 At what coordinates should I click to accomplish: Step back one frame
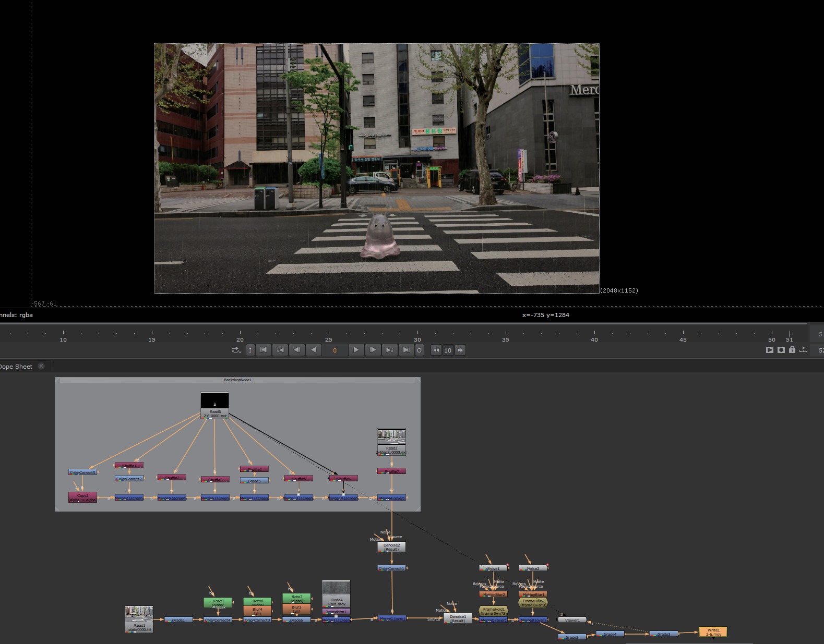coord(297,350)
